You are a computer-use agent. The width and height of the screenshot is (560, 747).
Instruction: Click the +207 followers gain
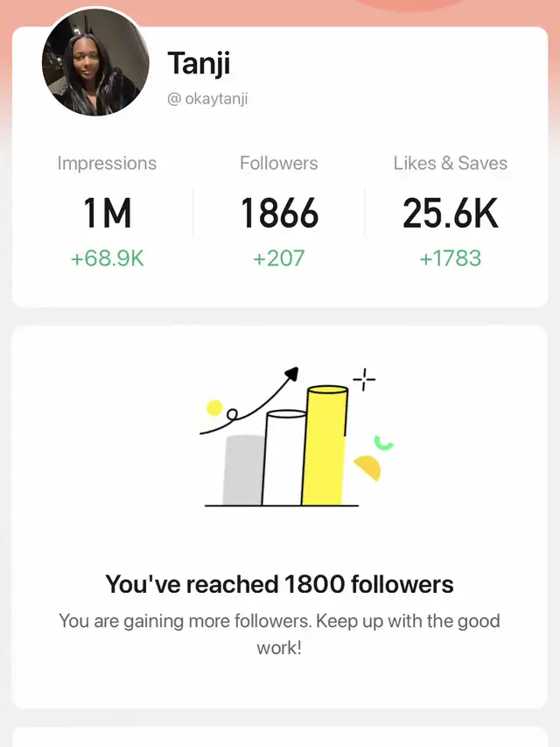pos(279,258)
